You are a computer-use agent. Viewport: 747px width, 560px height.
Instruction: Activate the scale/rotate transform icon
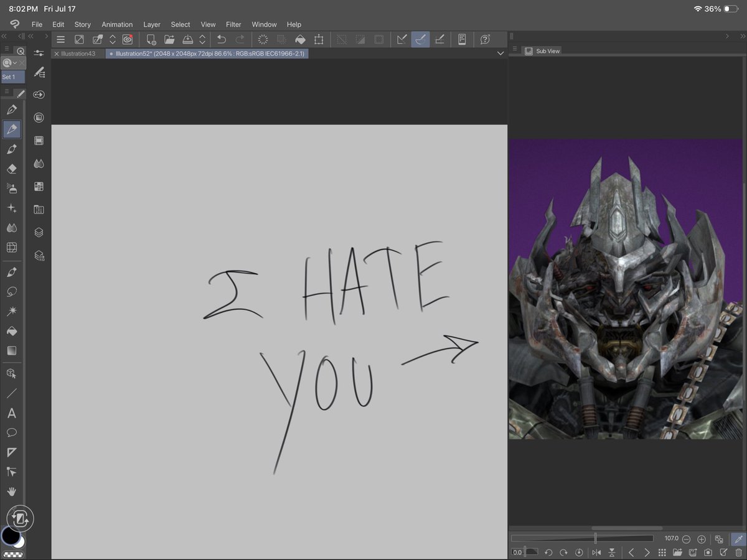click(319, 39)
